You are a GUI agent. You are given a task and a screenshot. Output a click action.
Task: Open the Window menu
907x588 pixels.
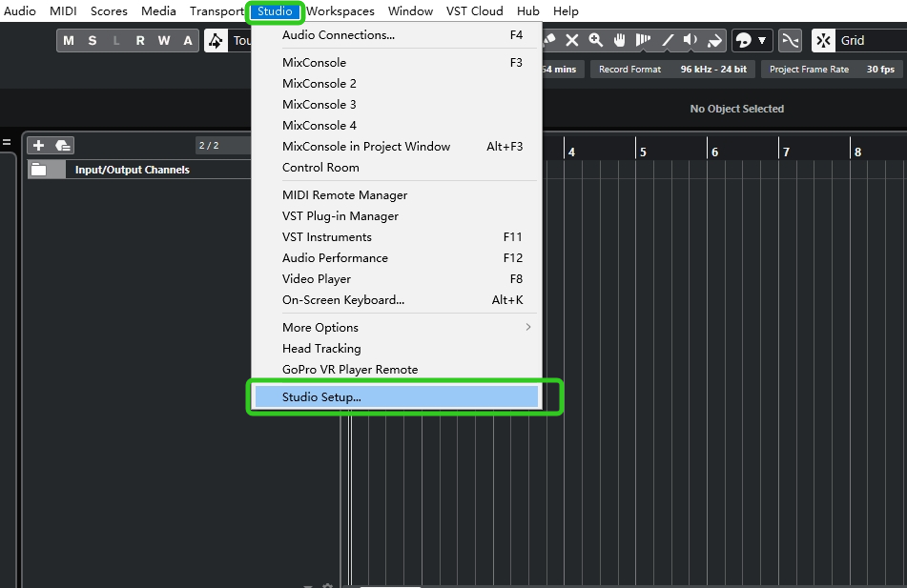coord(410,11)
